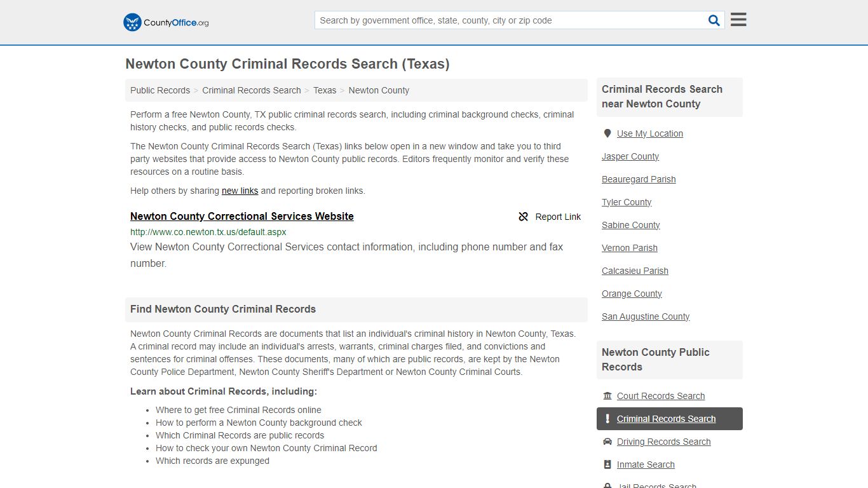This screenshot has height=488, width=868.
Task: Select Use My Location
Action: [650, 133]
